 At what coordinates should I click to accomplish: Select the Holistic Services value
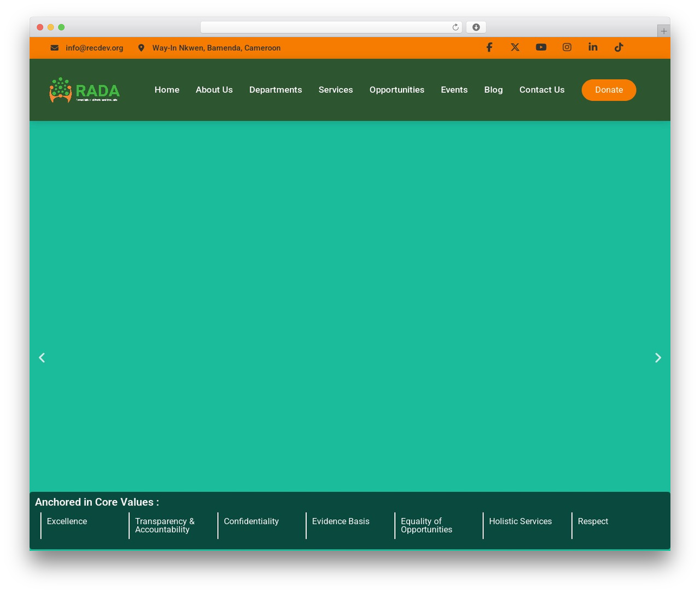pyautogui.click(x=520, y=521)
